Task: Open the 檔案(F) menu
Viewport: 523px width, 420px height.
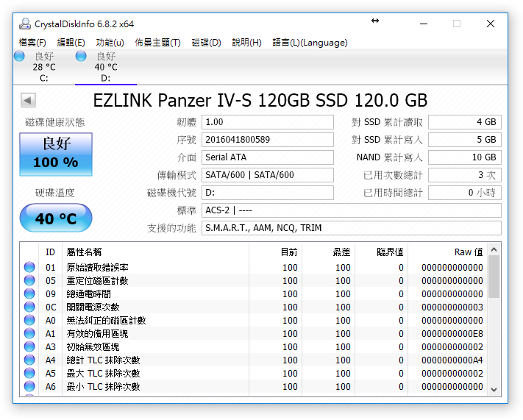Action: (32, 43)
